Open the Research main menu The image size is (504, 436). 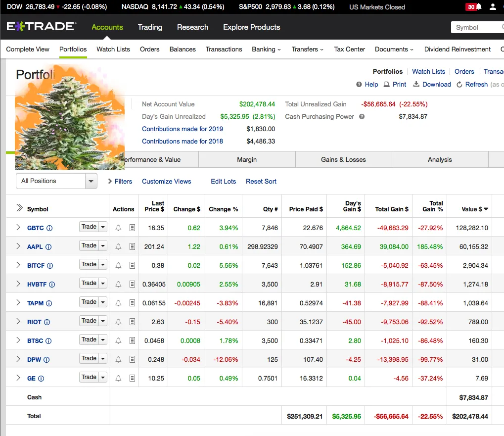tap(192, 27)
